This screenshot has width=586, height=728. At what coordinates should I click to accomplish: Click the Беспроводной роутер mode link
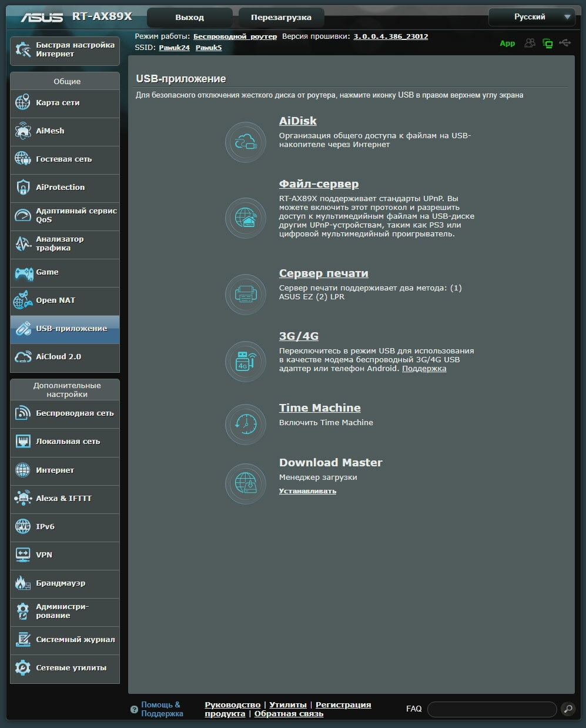pyautogui.click(x=235, y=36)
